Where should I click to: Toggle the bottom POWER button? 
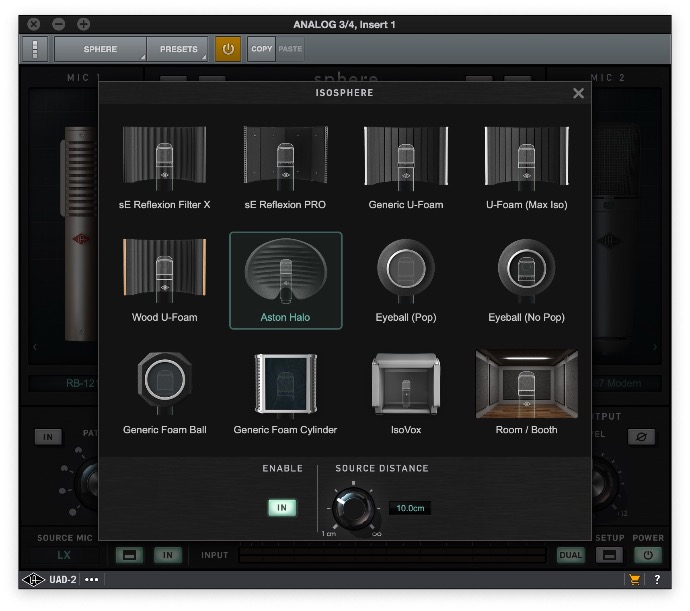pos(648,555)
